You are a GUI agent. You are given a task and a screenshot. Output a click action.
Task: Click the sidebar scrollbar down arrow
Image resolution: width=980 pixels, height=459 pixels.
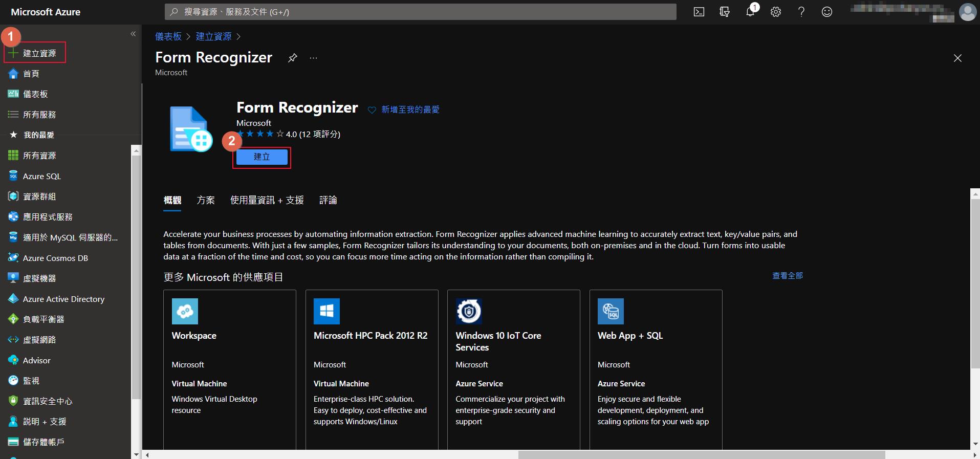(136, 454)
